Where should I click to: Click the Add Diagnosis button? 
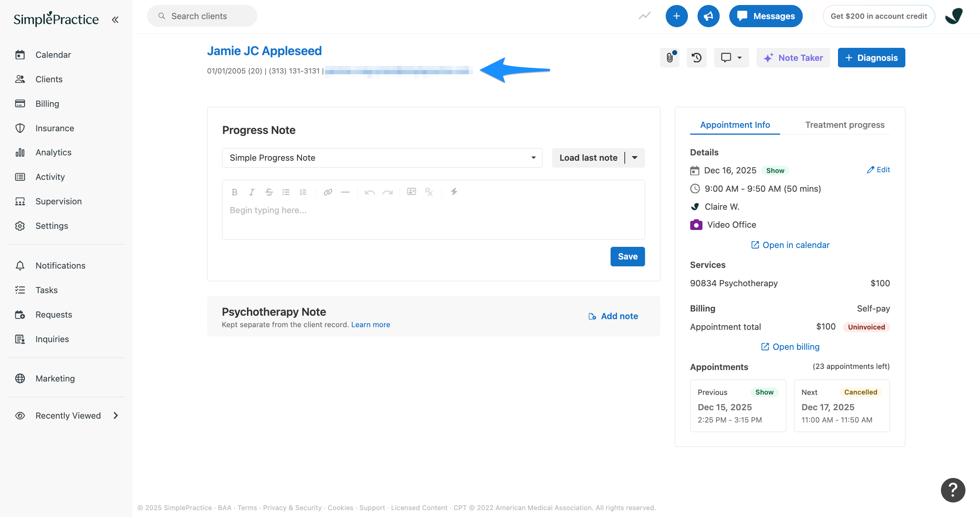[871, 58]
